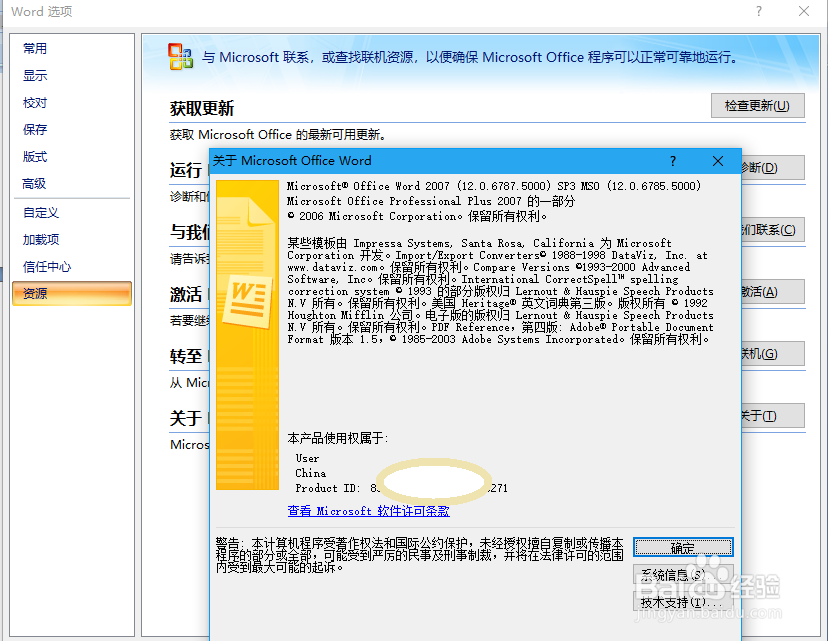828x641 pixels.
Task: Click the 与我们联系(C) button behind the dialog
Action: (x=773, y=230)
